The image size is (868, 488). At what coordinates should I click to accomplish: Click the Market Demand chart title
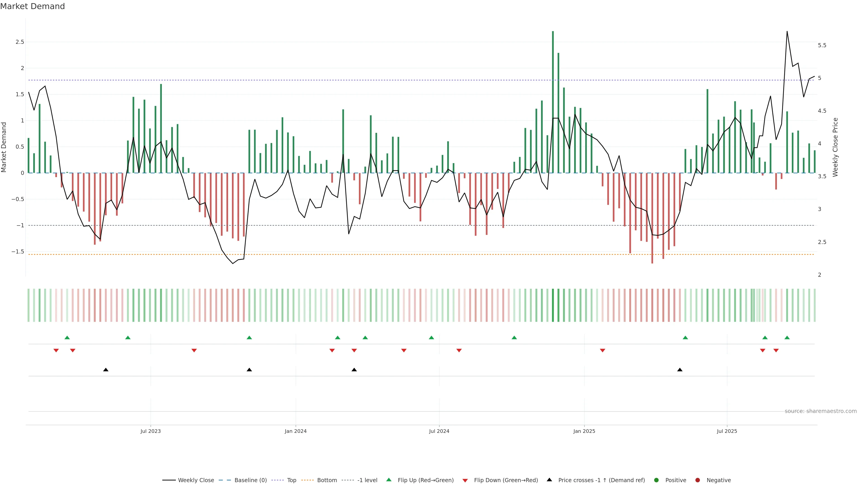(x=32, y=6)
